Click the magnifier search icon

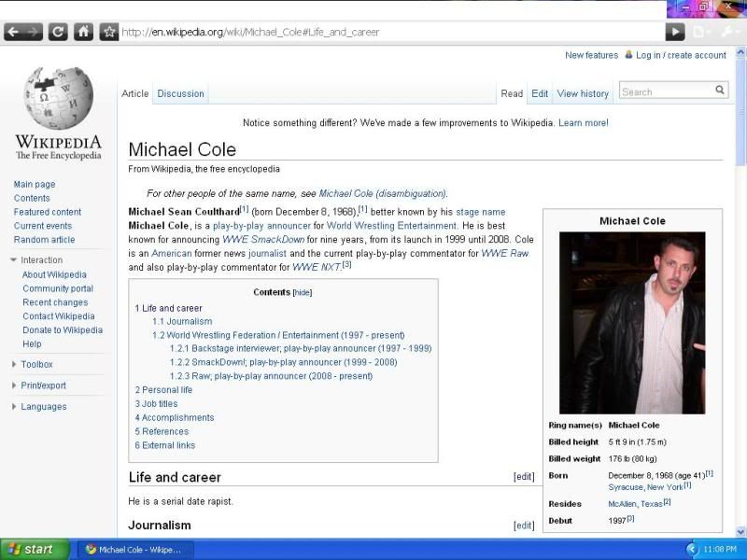[720, 90]
